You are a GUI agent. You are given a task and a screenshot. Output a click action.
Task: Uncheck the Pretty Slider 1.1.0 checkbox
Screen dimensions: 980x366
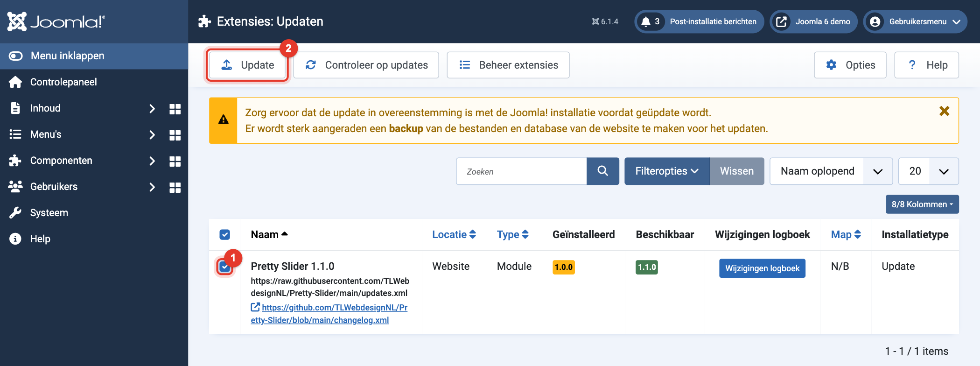(x=224, y=267)
